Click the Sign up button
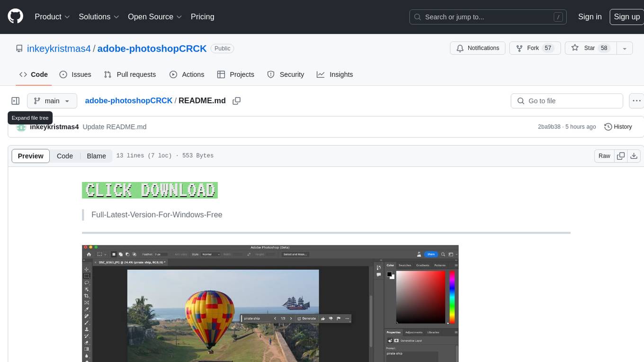 pyautogui.click(x=626, y=17)
